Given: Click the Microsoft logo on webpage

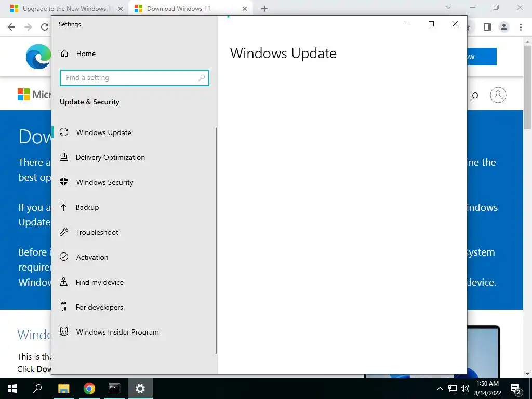Looking at the screenshot, I should coord(34,95).
